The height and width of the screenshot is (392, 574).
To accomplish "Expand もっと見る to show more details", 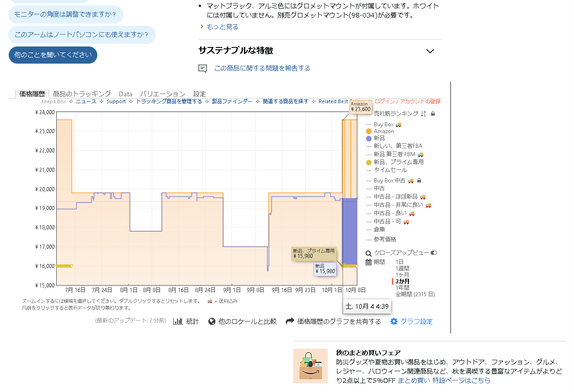I will pyautogui.click(x=222, y=27).
